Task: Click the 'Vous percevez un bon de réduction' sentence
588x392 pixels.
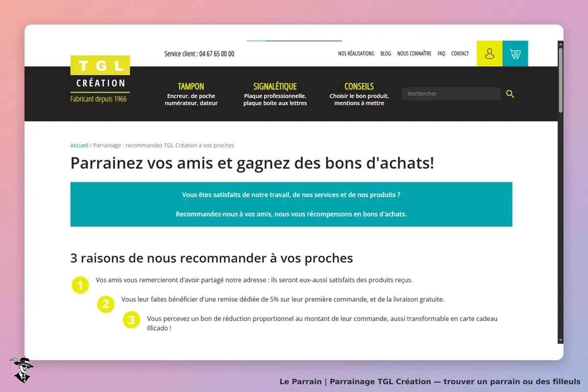Action: click(322, 323)
